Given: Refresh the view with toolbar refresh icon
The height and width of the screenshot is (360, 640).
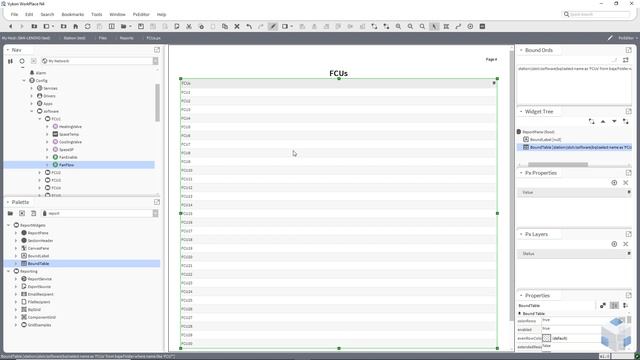Looking at the screenshot, I should pos(87,27).
